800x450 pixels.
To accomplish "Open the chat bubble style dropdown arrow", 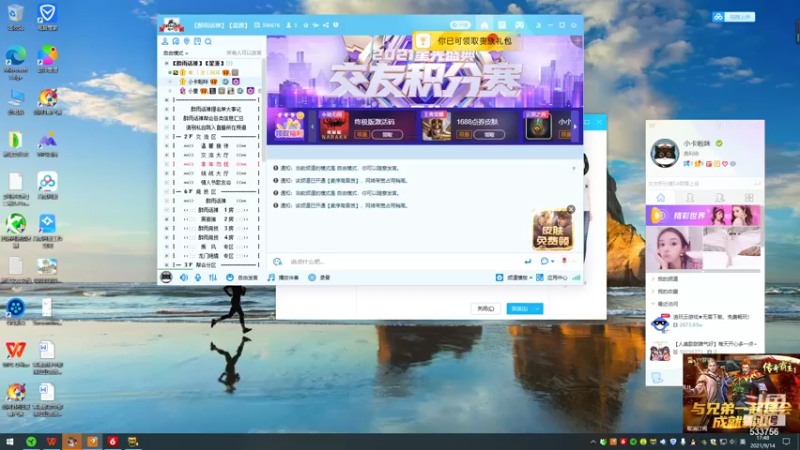I will click(x=553, y=261).
